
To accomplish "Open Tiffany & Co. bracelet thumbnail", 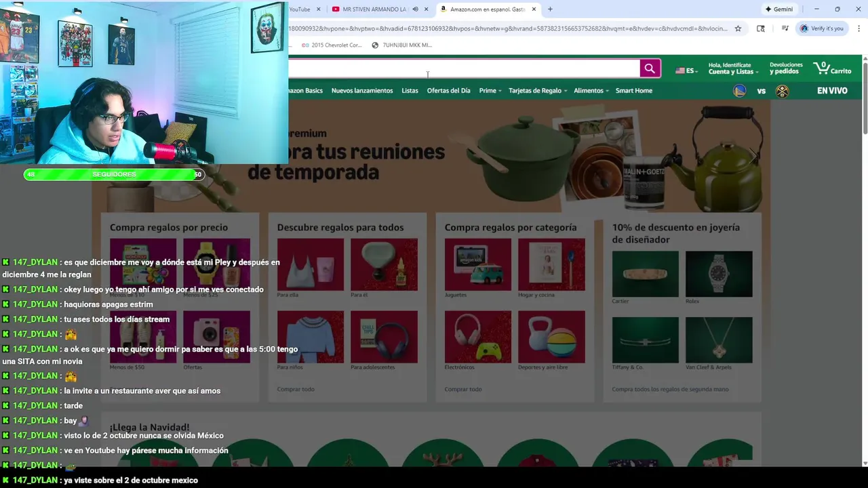I will click(x=645, y=340).
